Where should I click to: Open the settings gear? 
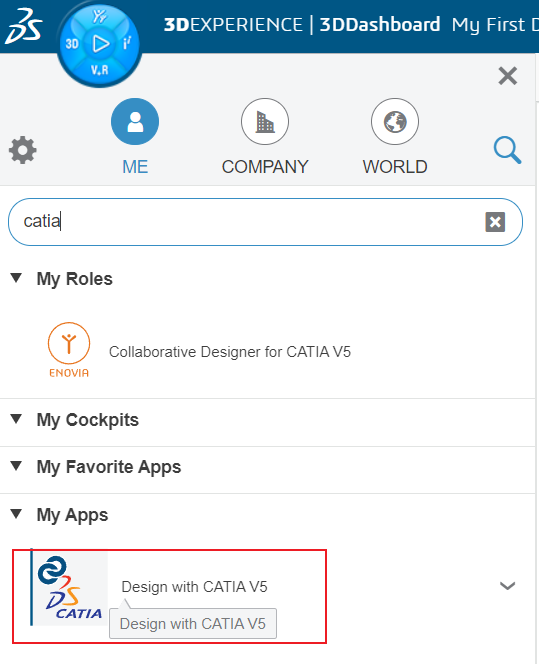pyautogui.click(x=23, y=150)
